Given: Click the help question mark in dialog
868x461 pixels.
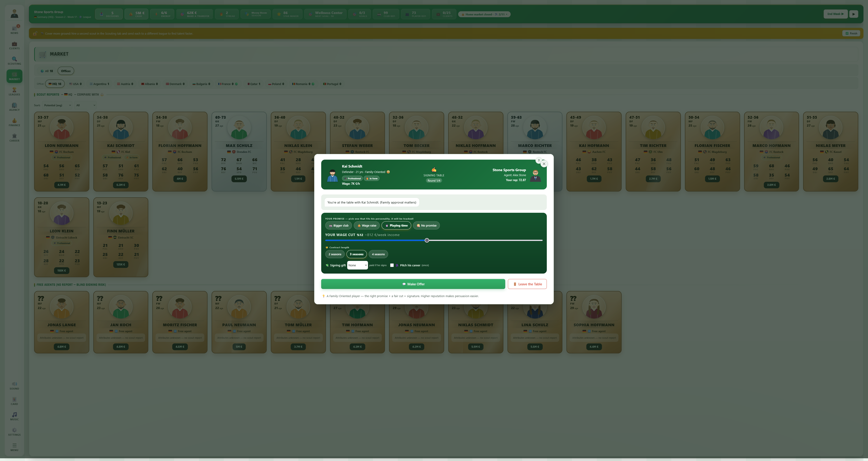Looking at the screenshot, I should 538,160.
